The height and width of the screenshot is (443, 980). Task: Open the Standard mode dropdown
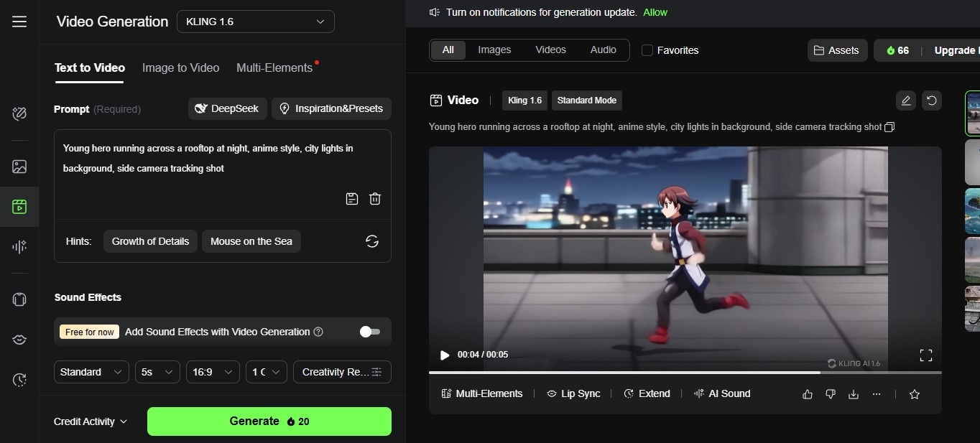pyautogui.click(x=91, y=372)
